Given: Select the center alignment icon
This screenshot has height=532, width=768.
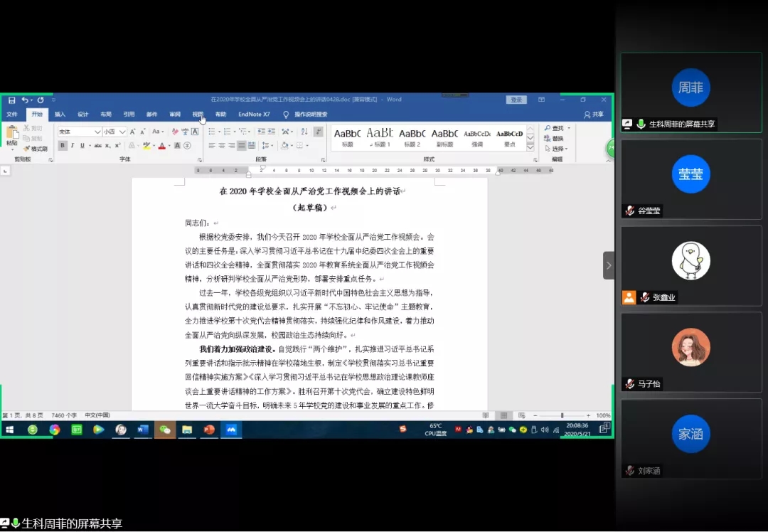Looking at the screenshot, I should click(x=222, y=146).
